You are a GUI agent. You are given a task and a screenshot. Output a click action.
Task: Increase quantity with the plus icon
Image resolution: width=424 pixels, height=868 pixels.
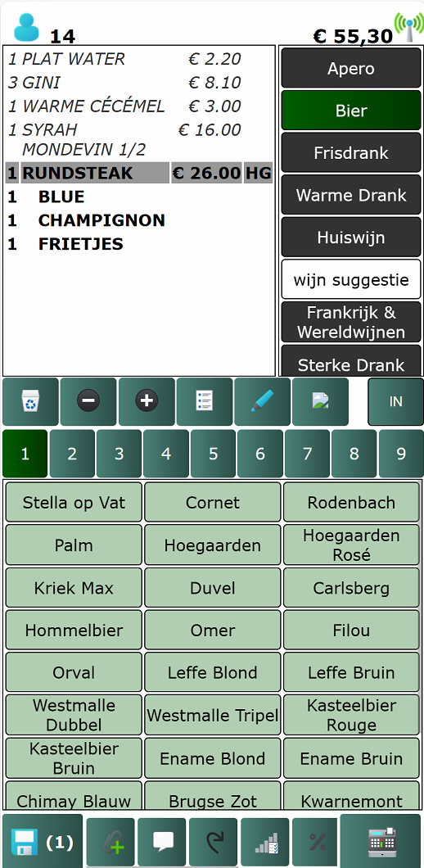pyautogui.click(x=147, y=401)
